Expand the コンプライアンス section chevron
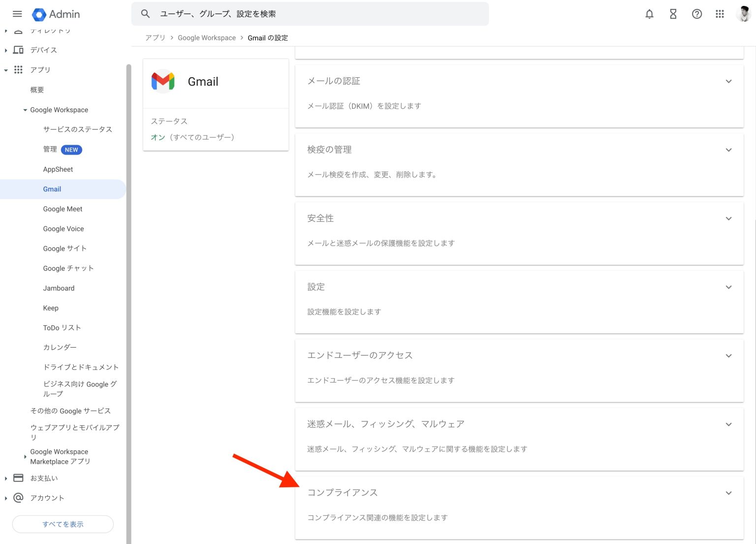The width and height of the screenshot is (756, 544). [728, 493]
